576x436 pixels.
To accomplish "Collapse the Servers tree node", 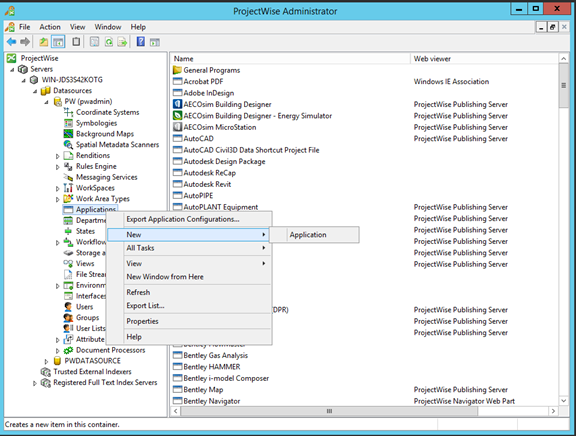I will pos(12,69).
